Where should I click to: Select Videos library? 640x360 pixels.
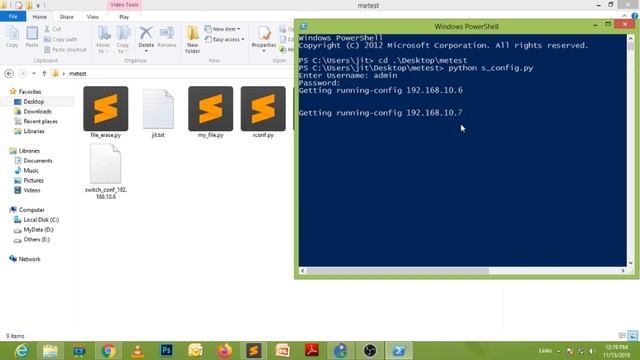tap(32, 190)
